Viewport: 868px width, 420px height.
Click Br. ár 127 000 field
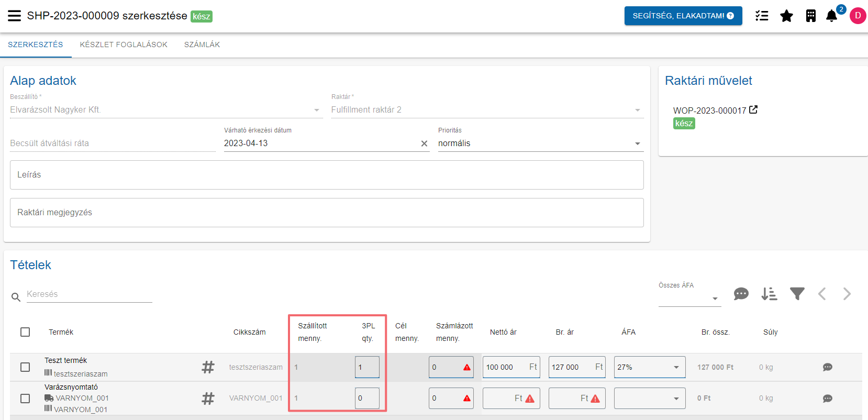point(577,367)
